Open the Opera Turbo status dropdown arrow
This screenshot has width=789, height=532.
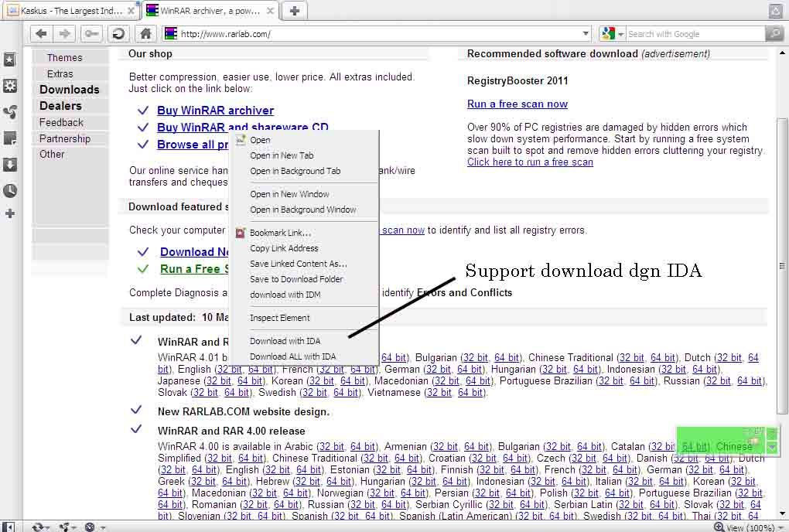tap(102, 527)
